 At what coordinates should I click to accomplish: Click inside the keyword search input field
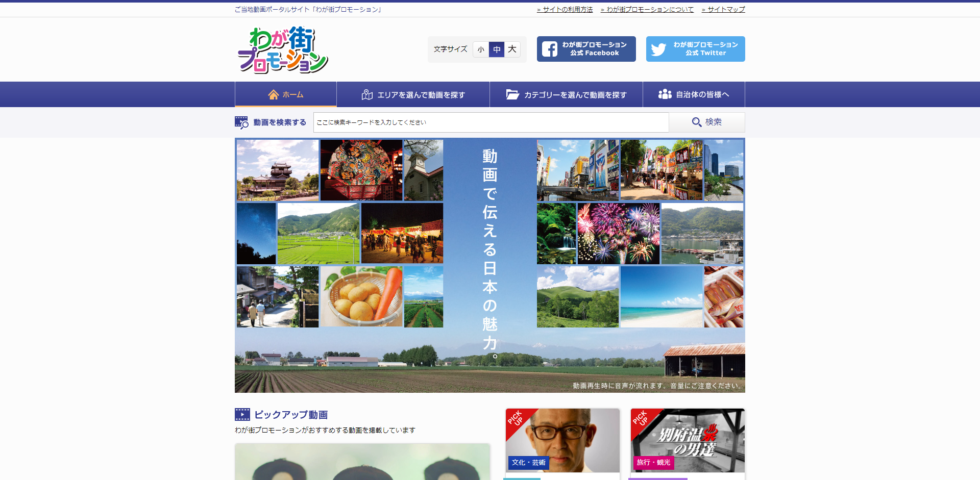tap(490, 122)
